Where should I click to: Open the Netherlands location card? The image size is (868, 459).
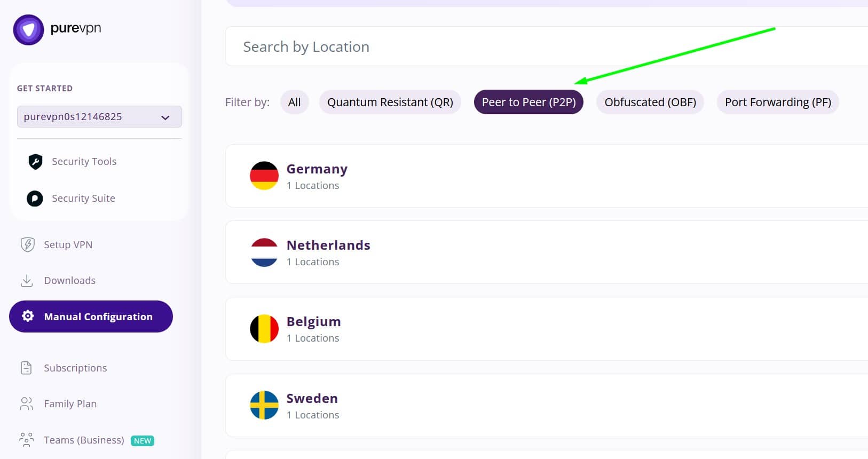tap(547, 252)
